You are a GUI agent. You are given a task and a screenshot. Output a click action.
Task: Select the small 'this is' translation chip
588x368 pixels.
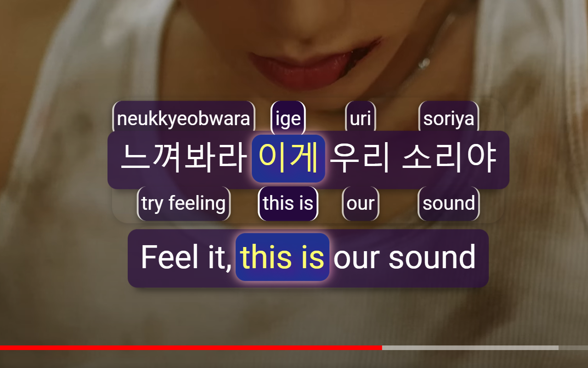[288, 203]
